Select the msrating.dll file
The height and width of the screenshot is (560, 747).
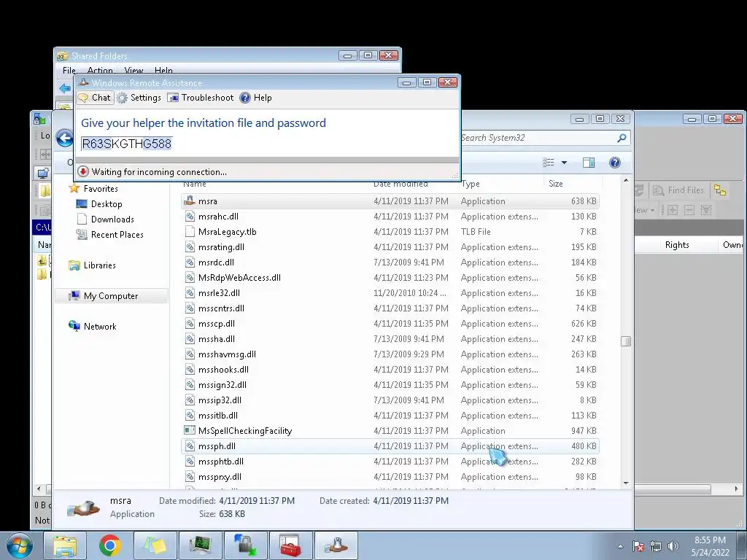click(390, 246)
